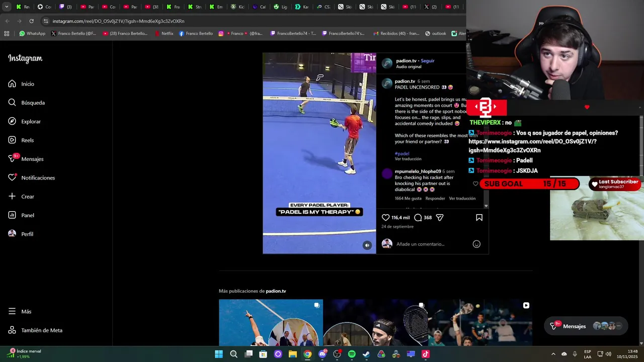644x362 pixels.
Task: Open the ESP LAA language switcher
Action: [x=588, y=354]
